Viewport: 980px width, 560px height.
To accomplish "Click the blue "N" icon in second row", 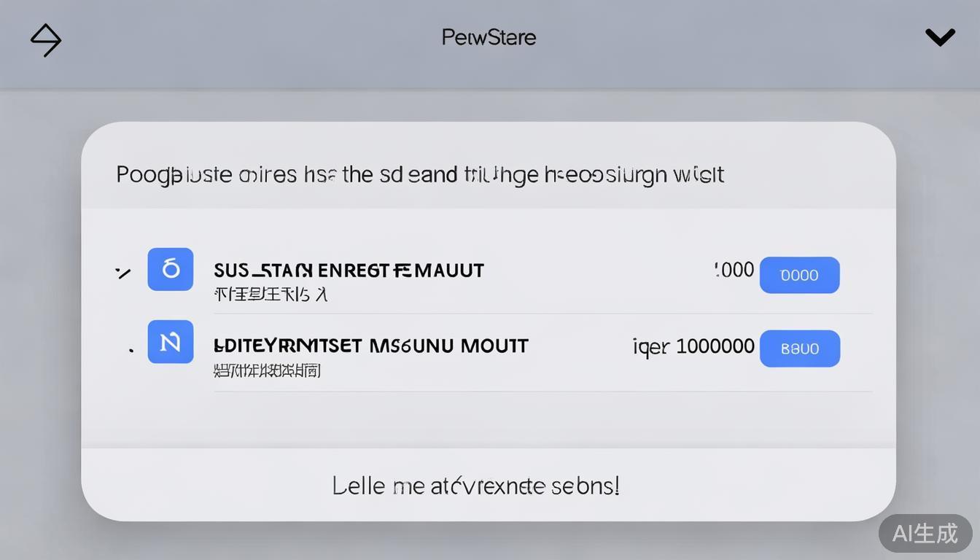I will click(x=171, y=341).
